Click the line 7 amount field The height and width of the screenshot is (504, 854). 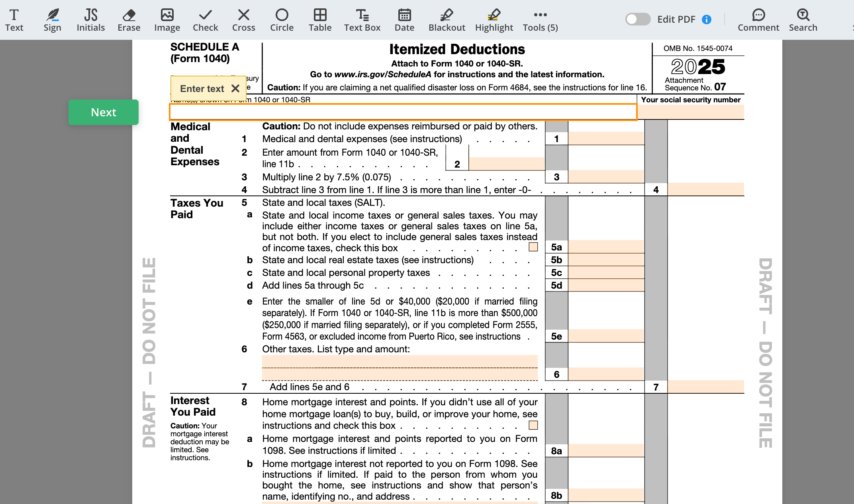pyautogui.click(x=706, y=387)
